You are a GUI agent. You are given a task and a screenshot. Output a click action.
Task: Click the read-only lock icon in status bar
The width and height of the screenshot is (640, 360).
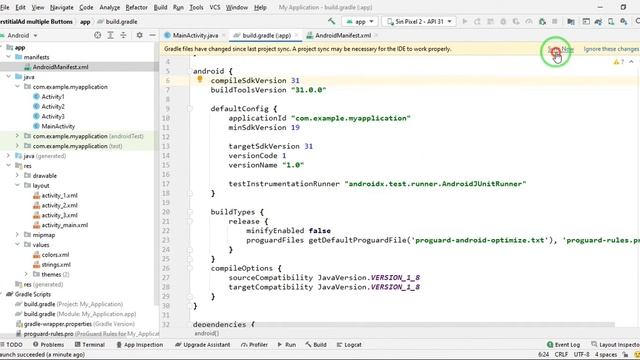pyautogui.click(x=625, y=355)
